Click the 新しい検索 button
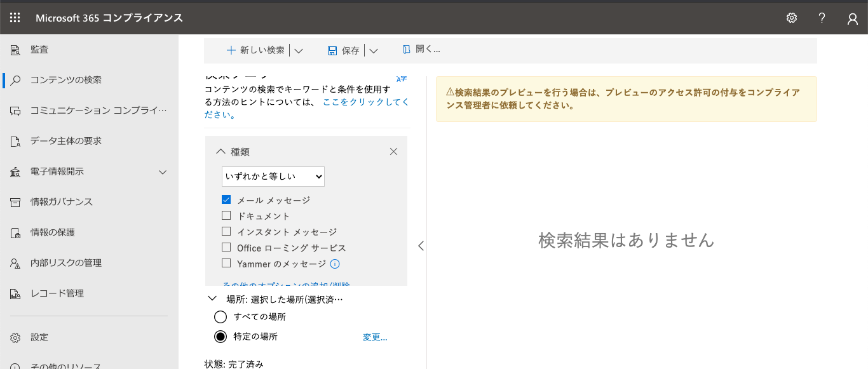868x369 pixels. pyautogui.click(x=255, y=50)
